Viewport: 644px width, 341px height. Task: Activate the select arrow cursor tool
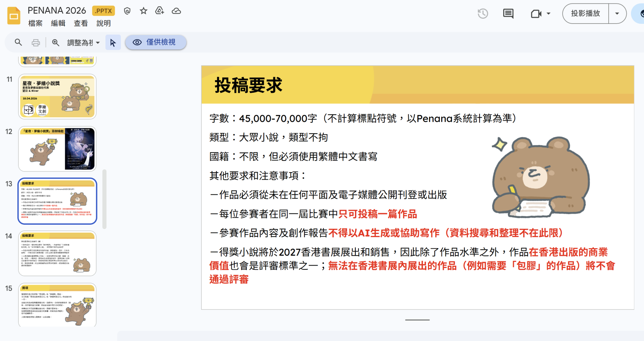(x=113, y=43)
